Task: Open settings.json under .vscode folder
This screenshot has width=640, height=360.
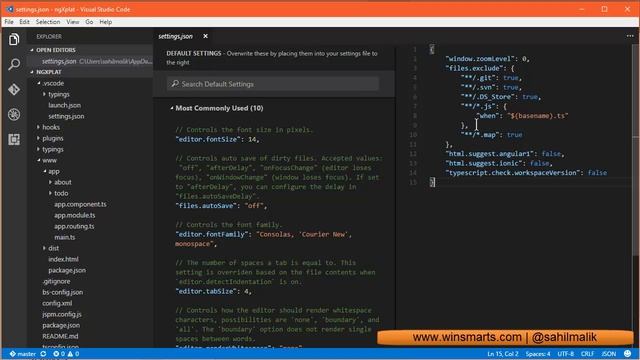Action: click(x=66, y=116)
